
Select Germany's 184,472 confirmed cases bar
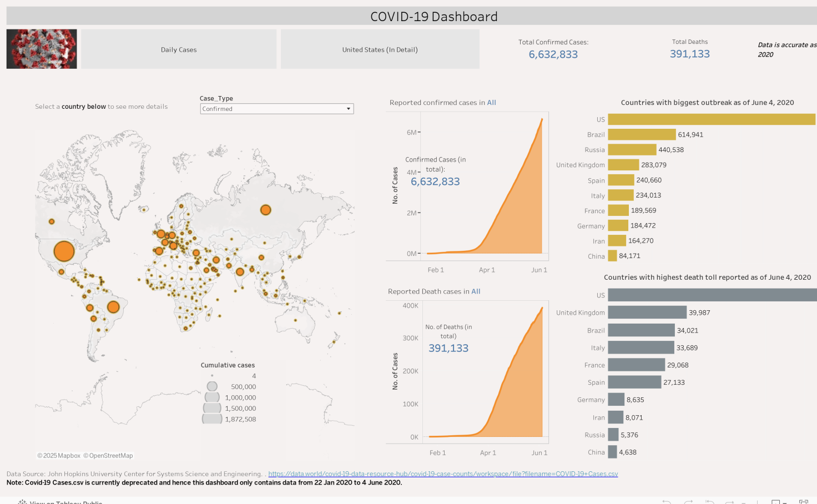(x=618, y=225)
